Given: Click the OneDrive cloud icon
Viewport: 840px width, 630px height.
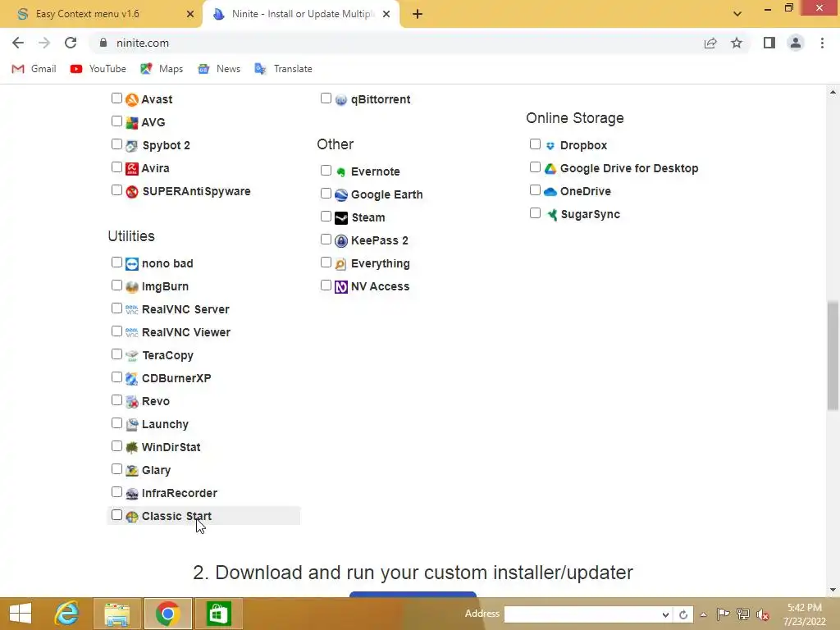Looking at the screenshot, I should point(550,192).
